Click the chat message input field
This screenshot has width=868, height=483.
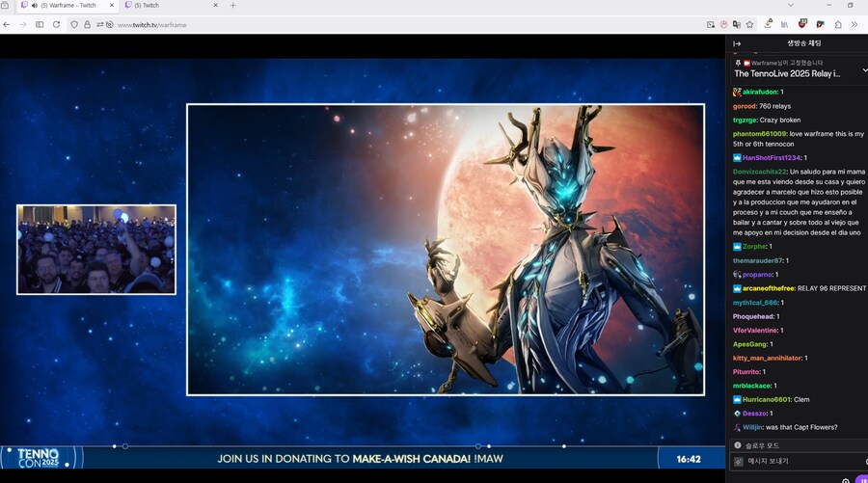[800, 461]
